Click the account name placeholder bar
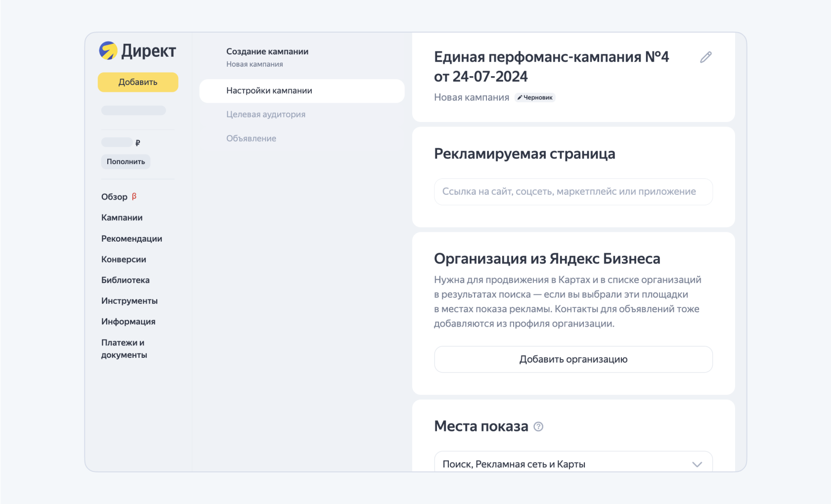This screenshot has height=504, width=831. tap(133, 111)
